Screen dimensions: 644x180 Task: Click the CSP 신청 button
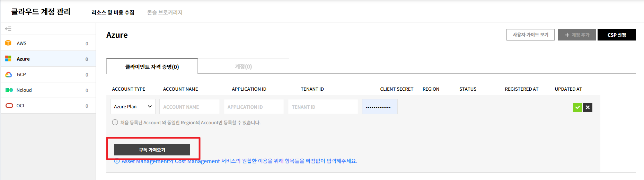coord(617,35)
